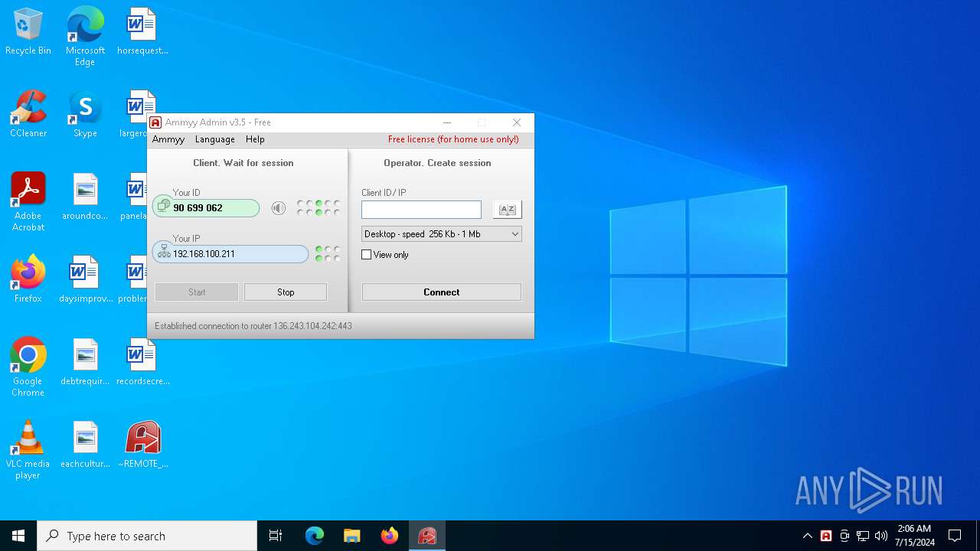Screen dimensions: 980x551
Task: Select Microsoft Edge desktop shortcut
Action: click(85, 37)
